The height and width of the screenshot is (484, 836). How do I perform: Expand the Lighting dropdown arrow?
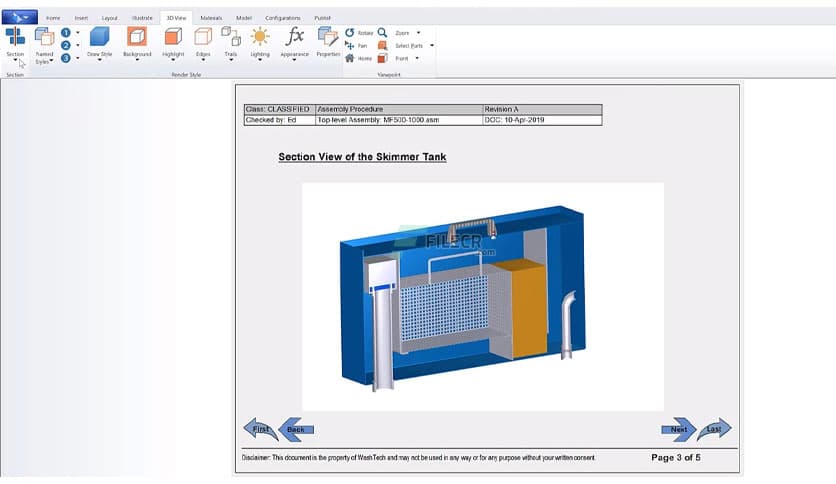click(x=260, y=60)
